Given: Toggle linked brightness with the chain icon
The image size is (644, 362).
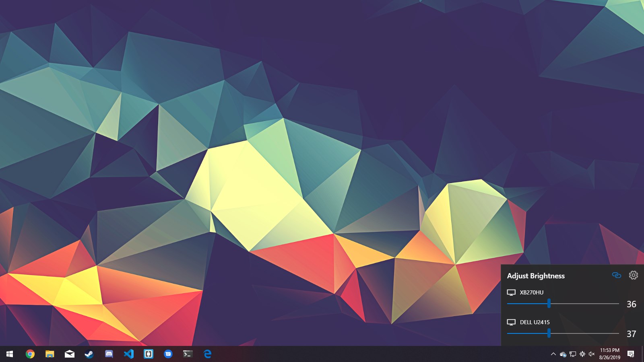Looking at the screenshot, I should (x=617, y=275).
